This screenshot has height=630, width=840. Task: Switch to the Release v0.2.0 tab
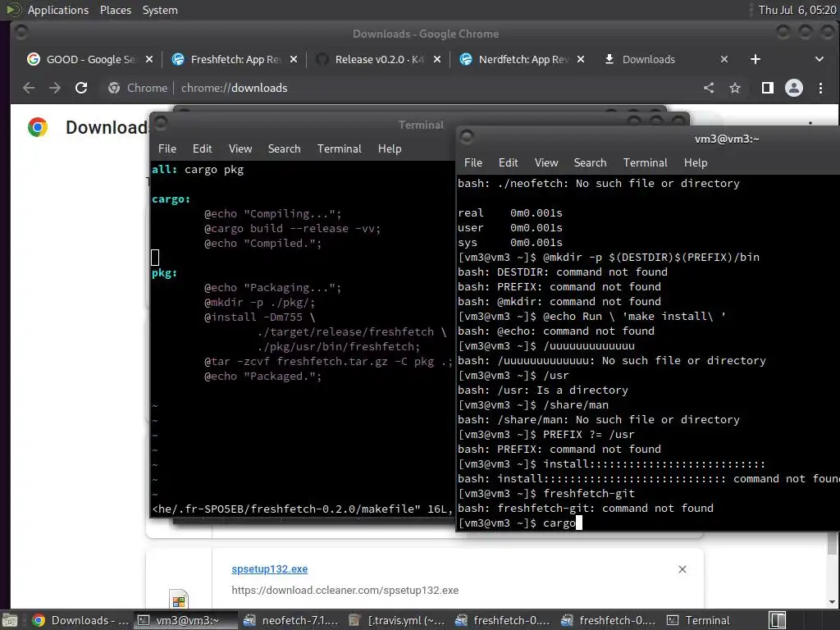pos(377,59)
